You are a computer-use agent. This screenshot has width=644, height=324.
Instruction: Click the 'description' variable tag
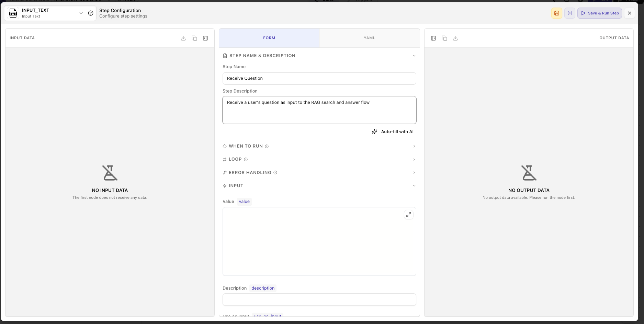[263, 288]
